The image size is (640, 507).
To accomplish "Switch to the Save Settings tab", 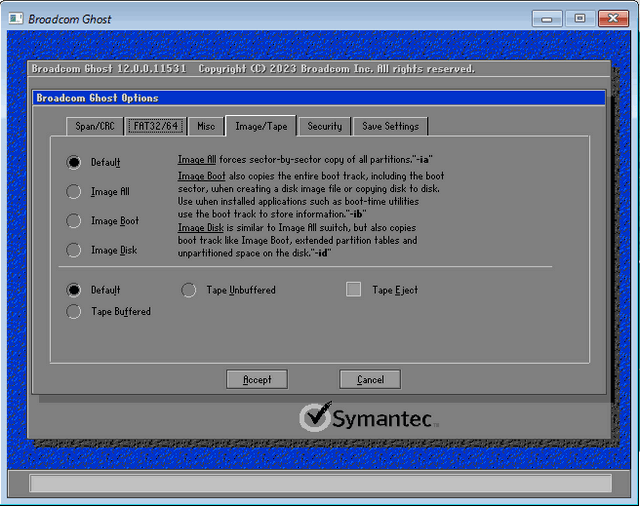I will pyautogui.click(x=391, y=126).
